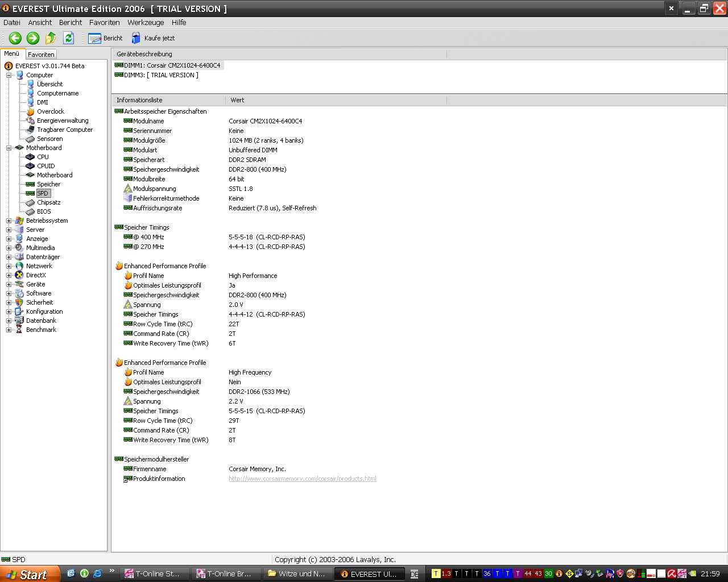Select Sensoren in the tree

coord(49,139)
